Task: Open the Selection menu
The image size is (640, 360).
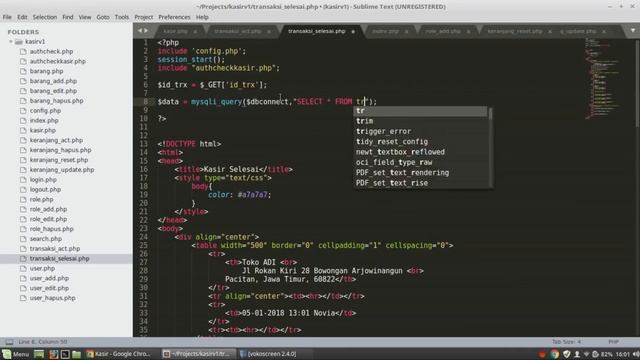Action: 45,17
